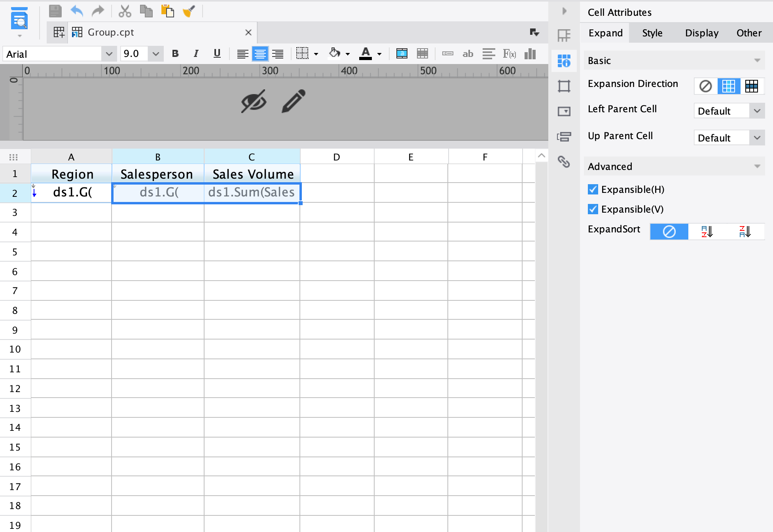Uncheck the Expansible(H) checkbox
The image size is (773, 532).
tap(593, 190)
